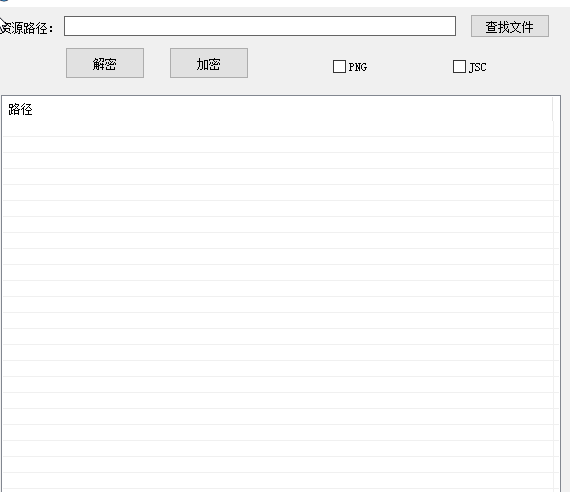Viewport: 570px width, 492px height.
Task: Click the 资源路径 text input field
Action: tap(260, 26)
